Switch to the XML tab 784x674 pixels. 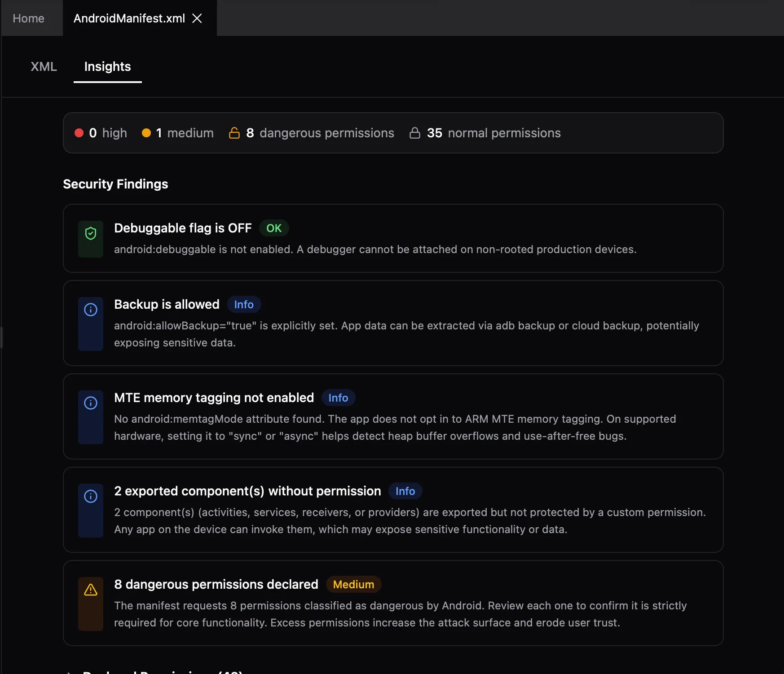pos(44,66)
